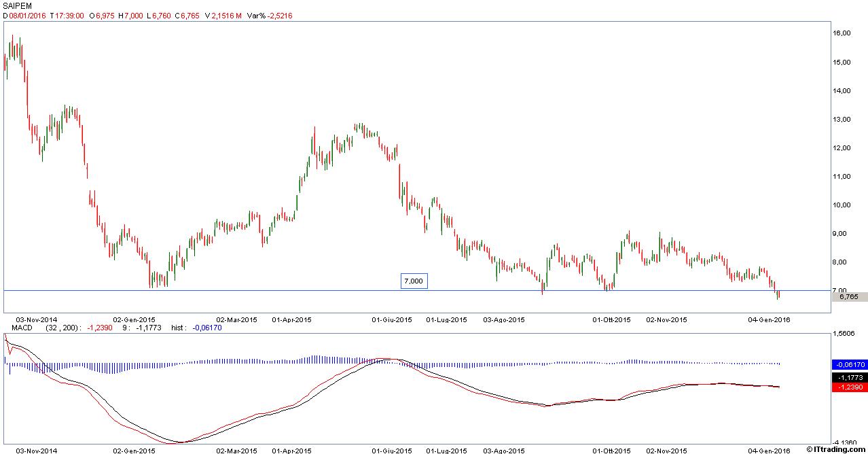868x454 pixels.
Task: Click the grey 6,765 current price tag
Action: (x=849, y=296)
